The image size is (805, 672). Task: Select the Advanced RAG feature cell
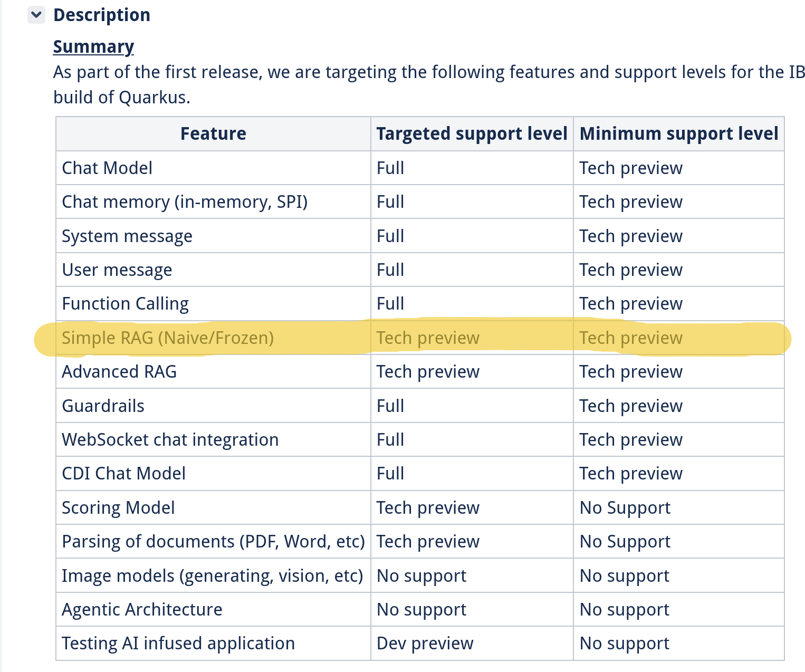[x=119, y=371]
